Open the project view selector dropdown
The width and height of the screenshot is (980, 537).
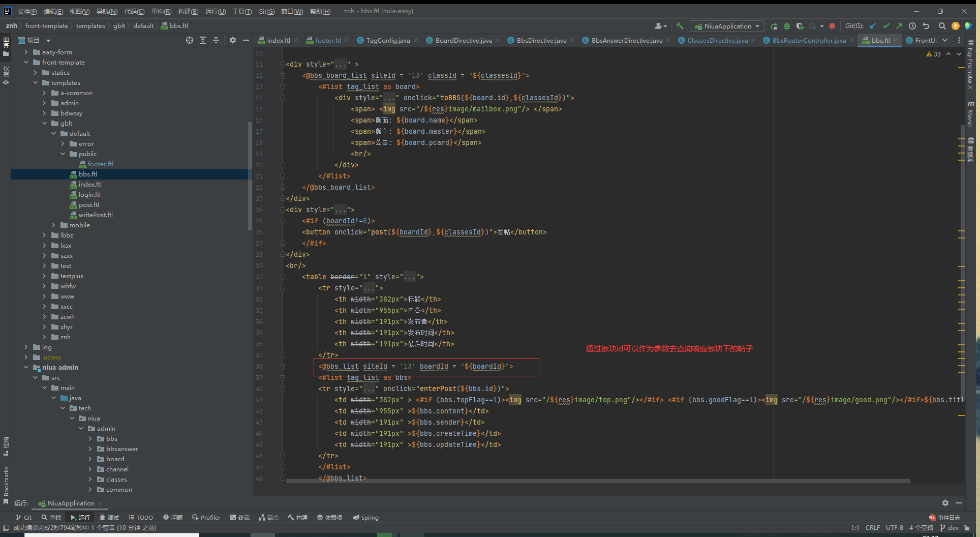pyautogui.click(x=48, y=40)
